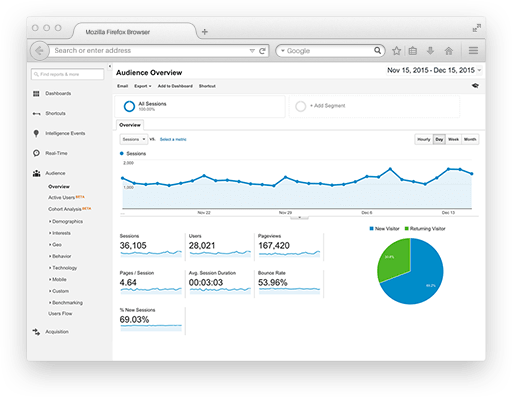The image size is (512, 397).
Task: Click the Select a metric link
Action: point(173,139)
